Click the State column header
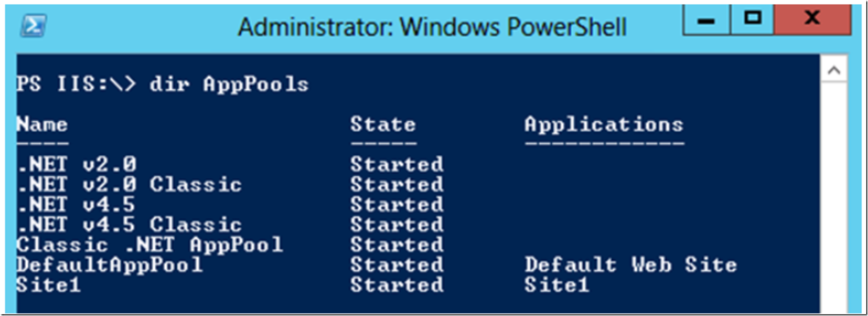868x316 pixels. point(383,124)
